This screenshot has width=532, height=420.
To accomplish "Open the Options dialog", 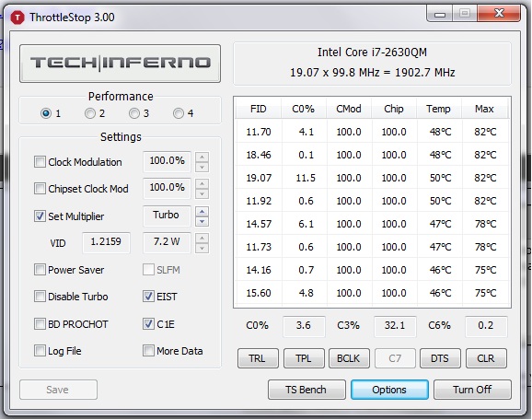I will coord(389,390).
